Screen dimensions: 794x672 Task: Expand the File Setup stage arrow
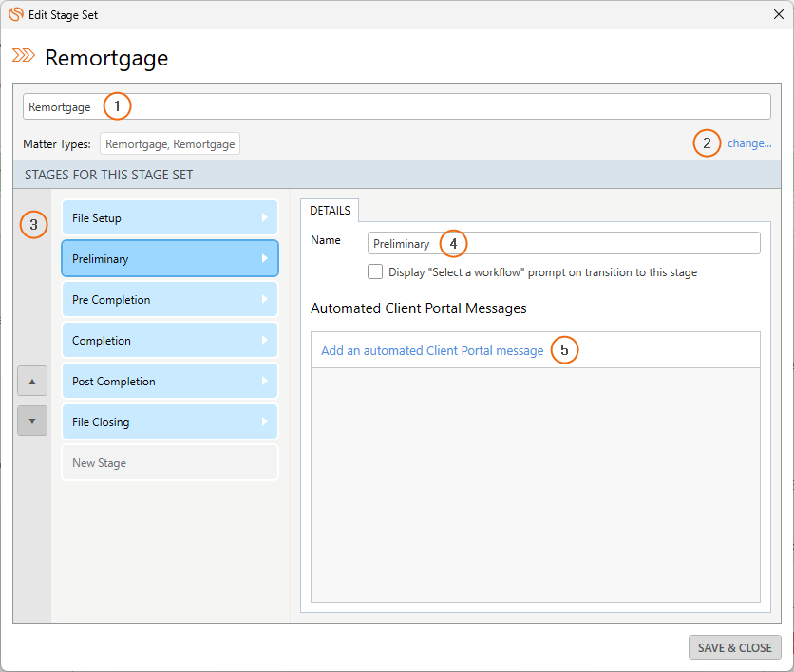pyautogui.click(x=265, y=218)
